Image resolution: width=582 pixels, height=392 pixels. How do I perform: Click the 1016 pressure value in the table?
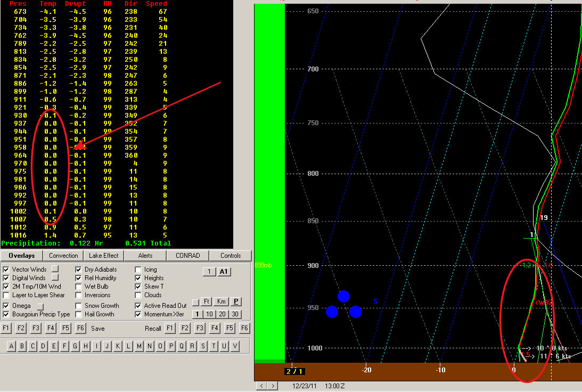[x=19, y=235]
